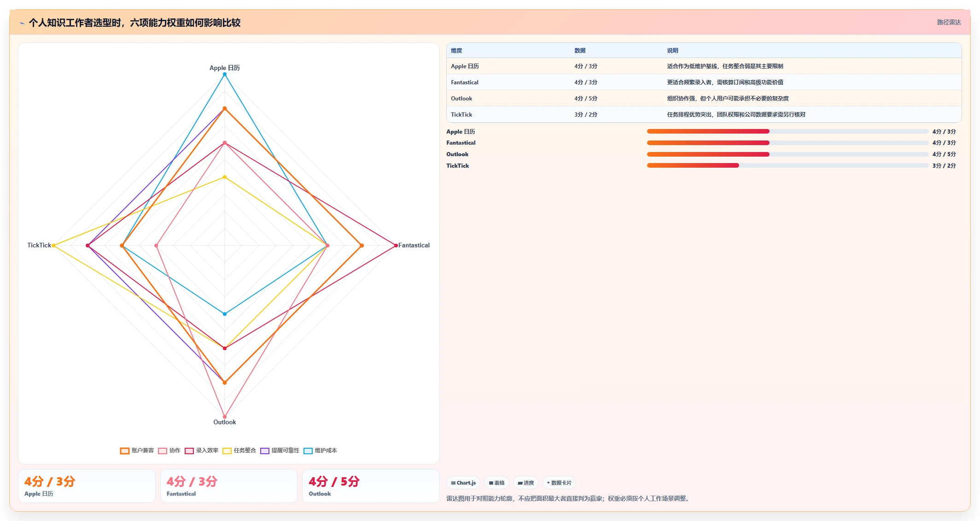Image resolution: width=980 pixels, height=521 pixels.
Task: Toggle the 维护成本 legend series
Action: 320,451
